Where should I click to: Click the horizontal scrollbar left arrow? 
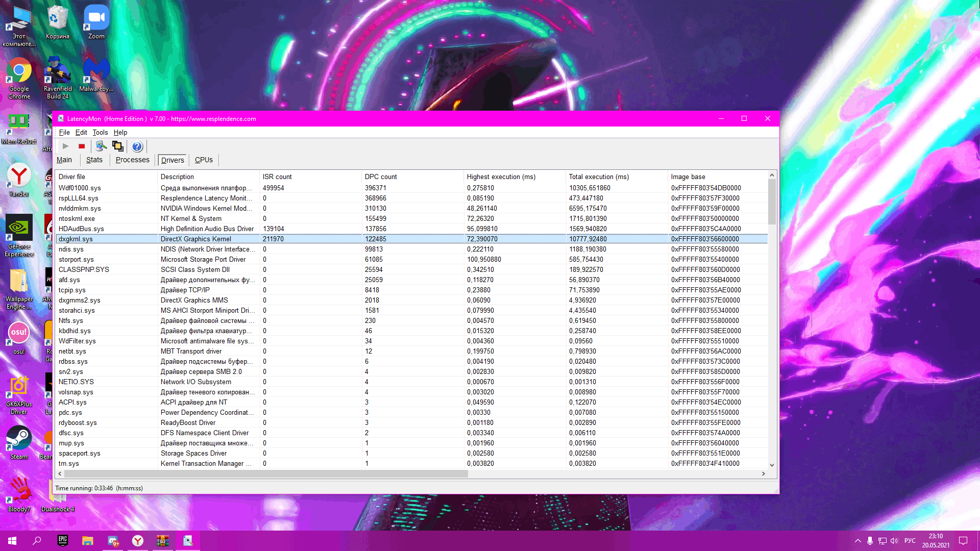pyautogui.click(x=60, y=473)
